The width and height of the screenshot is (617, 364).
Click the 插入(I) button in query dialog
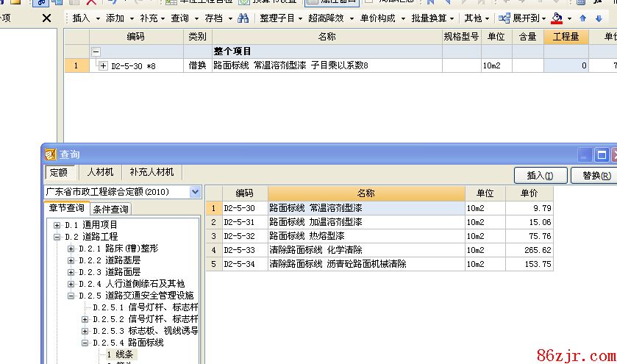546,176
